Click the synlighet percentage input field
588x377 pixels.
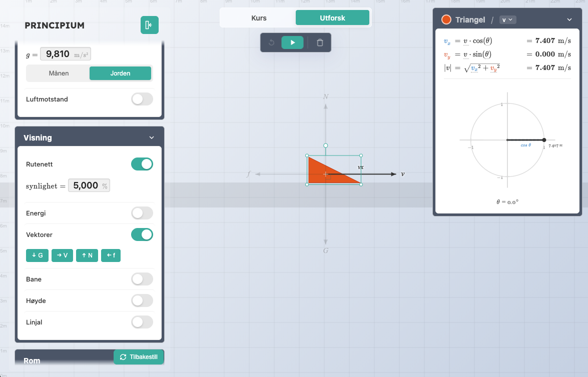click(86, 185)
